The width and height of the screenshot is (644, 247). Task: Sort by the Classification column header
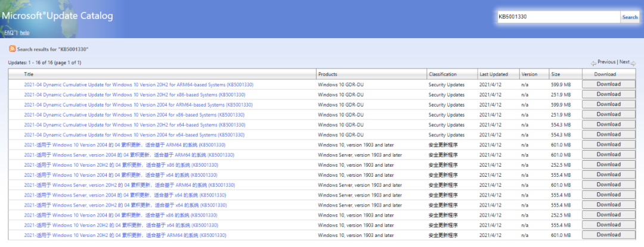point(442,74)
